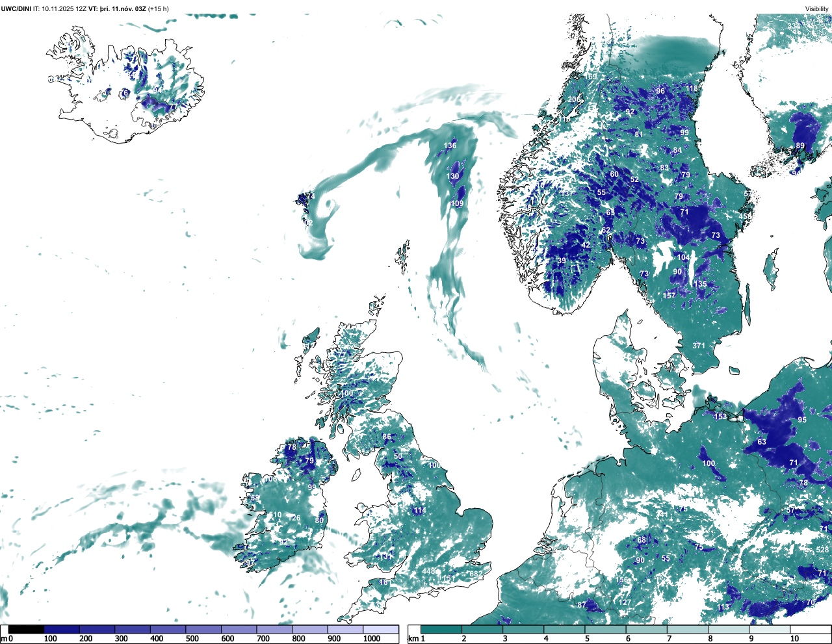Click the '528' value near right map edge
The height and width of the screenshot is (644, 832).
click(823, 550)
